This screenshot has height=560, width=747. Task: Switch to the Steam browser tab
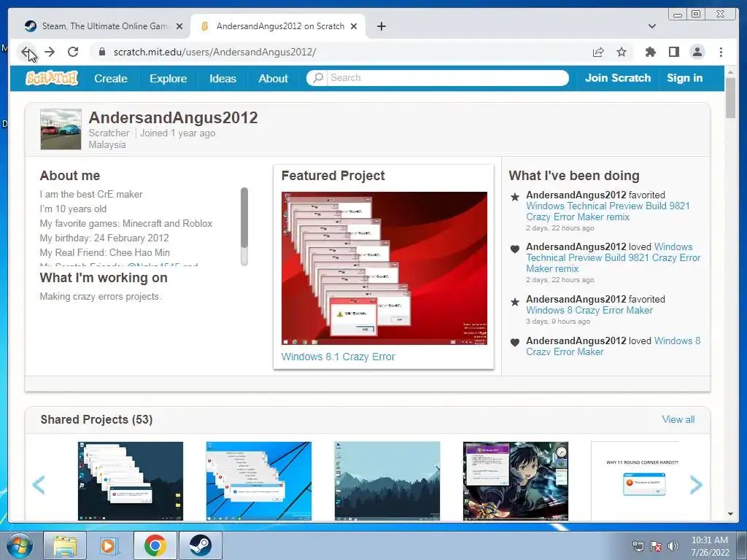(x=102, y=26)
